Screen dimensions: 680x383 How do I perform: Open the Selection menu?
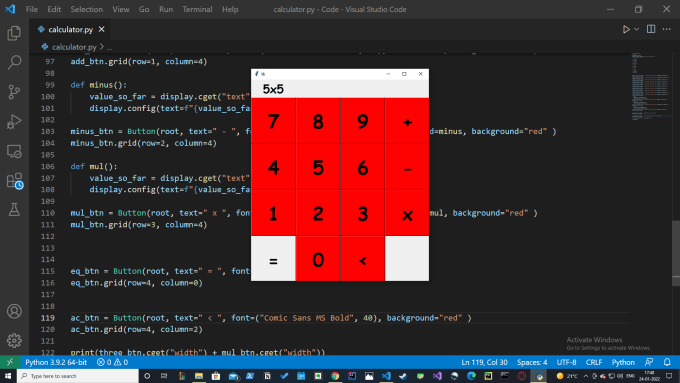87,9
